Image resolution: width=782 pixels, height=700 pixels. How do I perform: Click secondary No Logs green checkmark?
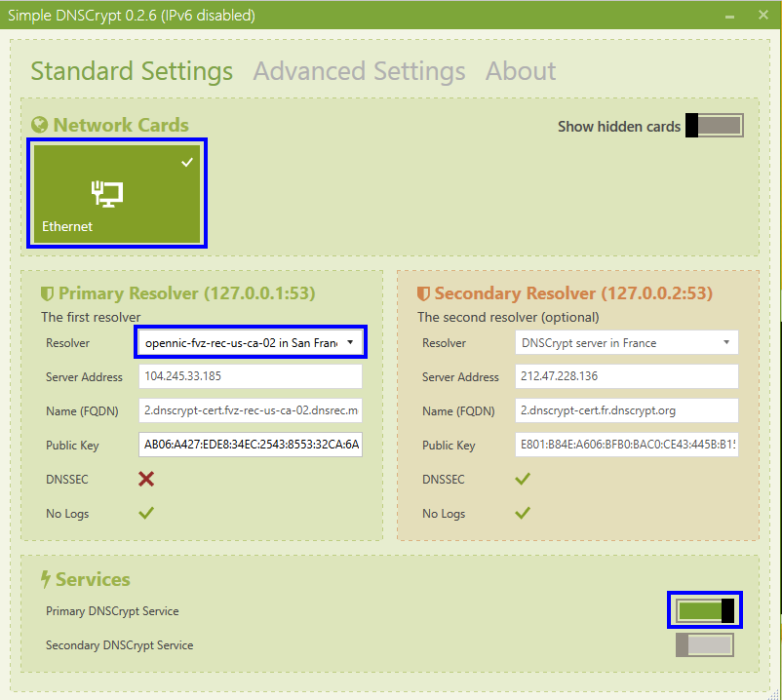coord(523,513)
